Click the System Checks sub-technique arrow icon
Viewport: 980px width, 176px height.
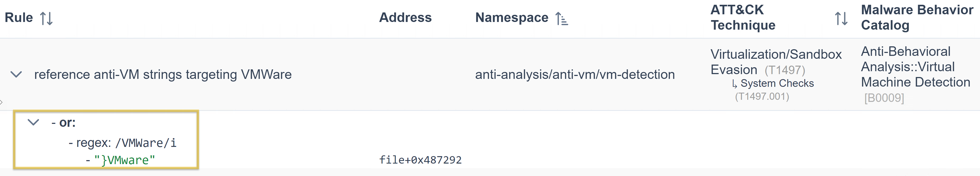coord(734,84)
